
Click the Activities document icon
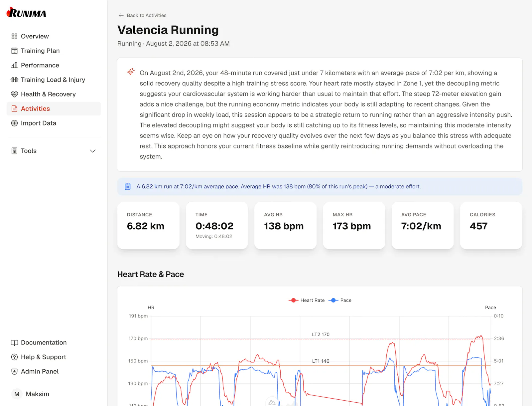[14, 108]
